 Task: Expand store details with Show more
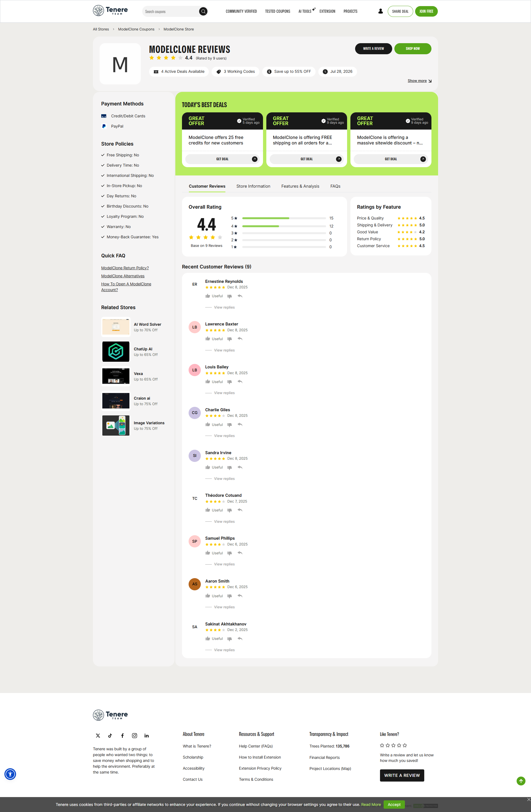(x=420, y=81)
